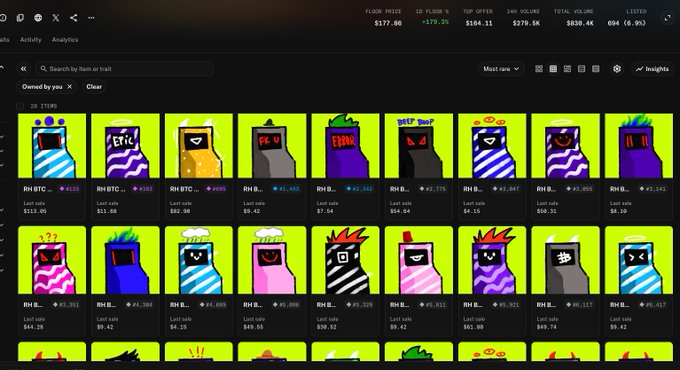Click the rarity rank #2,775 badge

[x=433, y=189]
